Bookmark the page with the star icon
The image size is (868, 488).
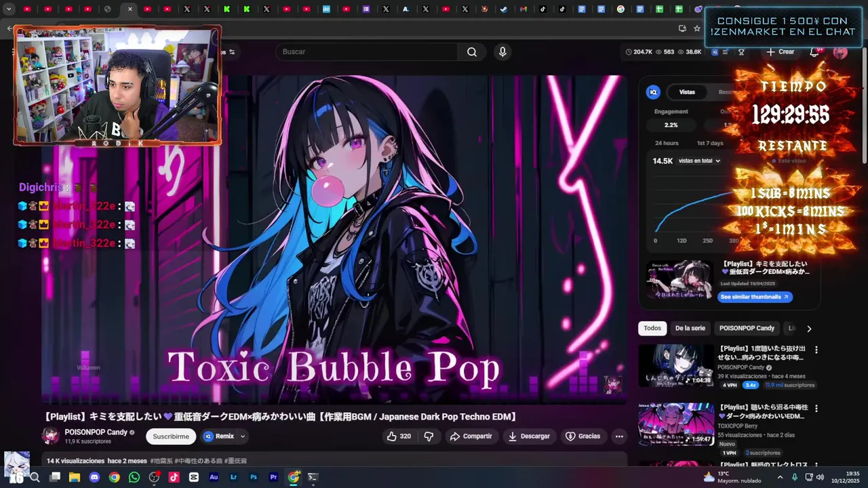(696, 28)
